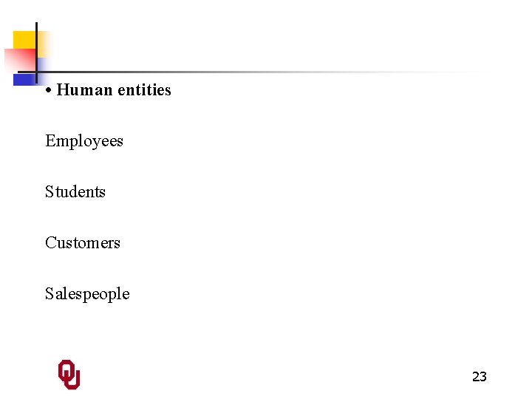Select the word 'Customers'

[x=83, y=242]
